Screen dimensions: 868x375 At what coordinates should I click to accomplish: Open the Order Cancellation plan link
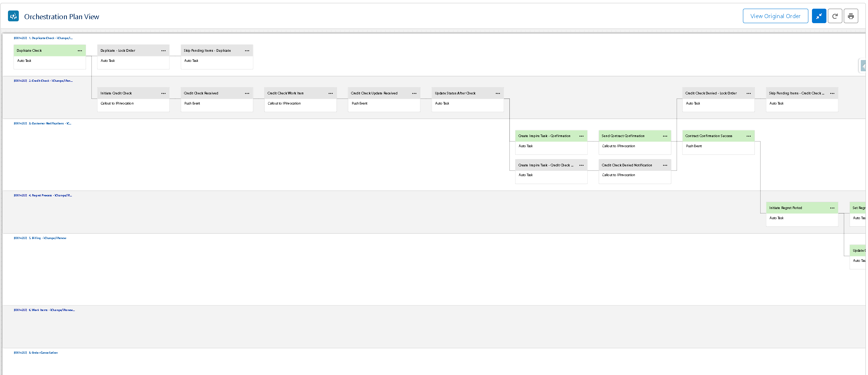pos(44,353)
